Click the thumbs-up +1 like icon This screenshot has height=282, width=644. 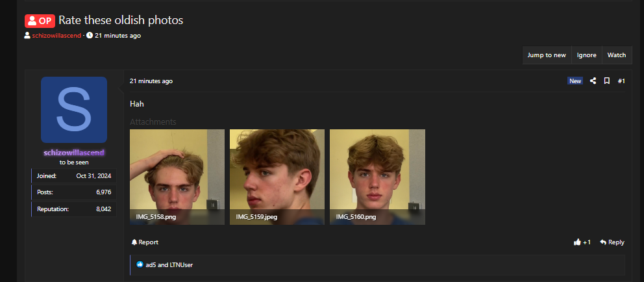coord(577,242)
